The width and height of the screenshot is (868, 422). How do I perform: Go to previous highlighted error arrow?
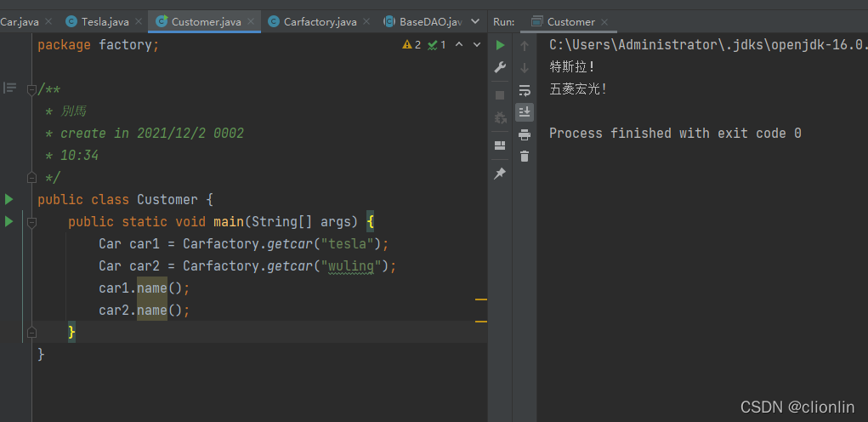pyautogui.click(x=458, y=45)
